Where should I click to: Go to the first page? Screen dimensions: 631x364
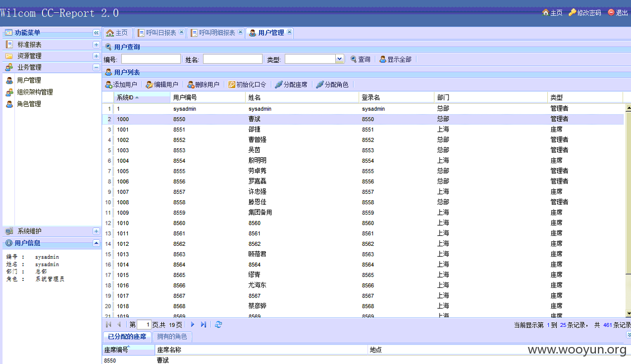[108, 324]
